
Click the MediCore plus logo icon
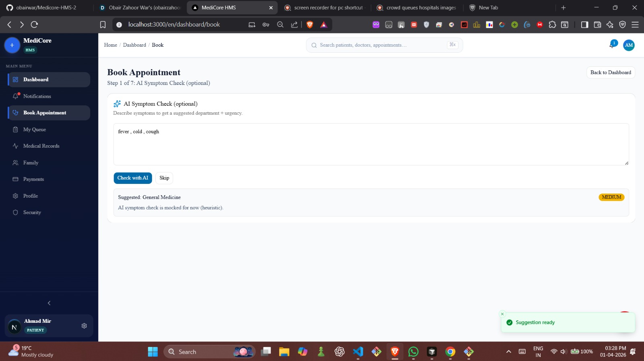12,45
